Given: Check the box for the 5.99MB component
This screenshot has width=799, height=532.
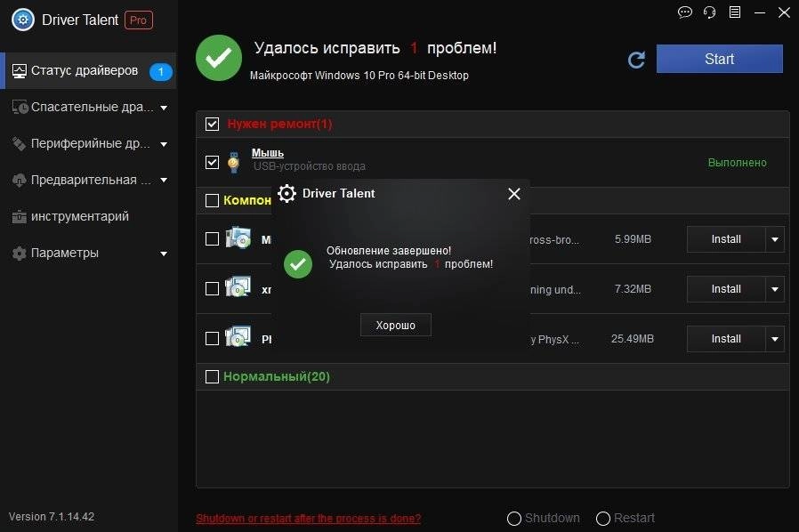Looking at the screenshot, I should click(x=212, y=239).
